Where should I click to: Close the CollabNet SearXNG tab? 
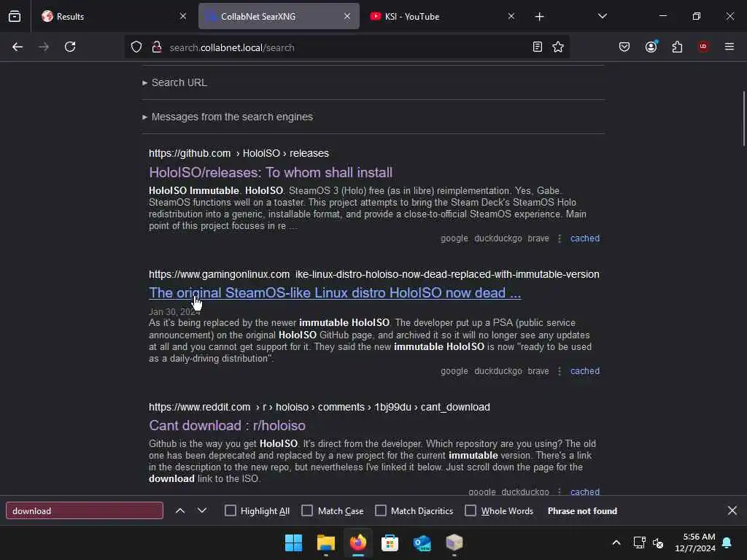(347, 16)
